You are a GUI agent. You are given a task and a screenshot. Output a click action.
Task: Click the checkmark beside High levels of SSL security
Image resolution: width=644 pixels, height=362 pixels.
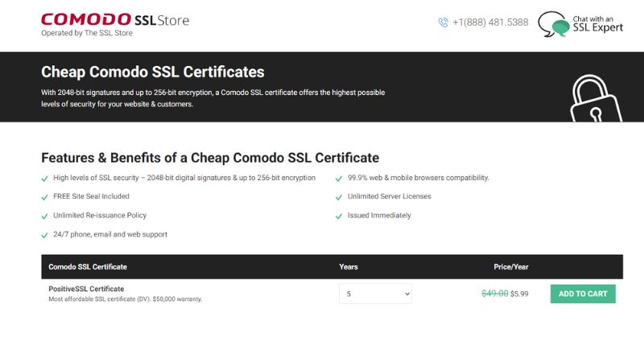click(x=44, y=178)
